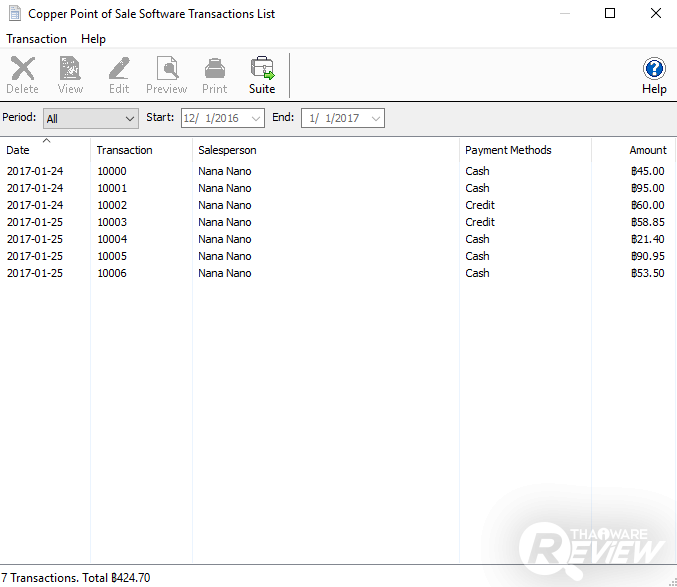Viewport: 677px width, 587px height.
Task: Expand the Period dropdown showing All
Action: coord(91,118)
